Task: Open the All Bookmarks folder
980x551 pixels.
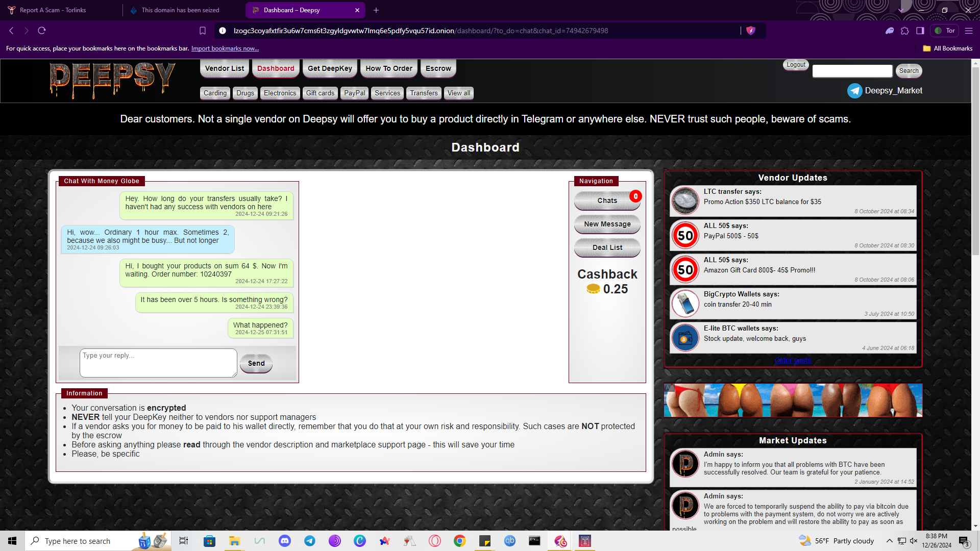Action: (948, 48)
